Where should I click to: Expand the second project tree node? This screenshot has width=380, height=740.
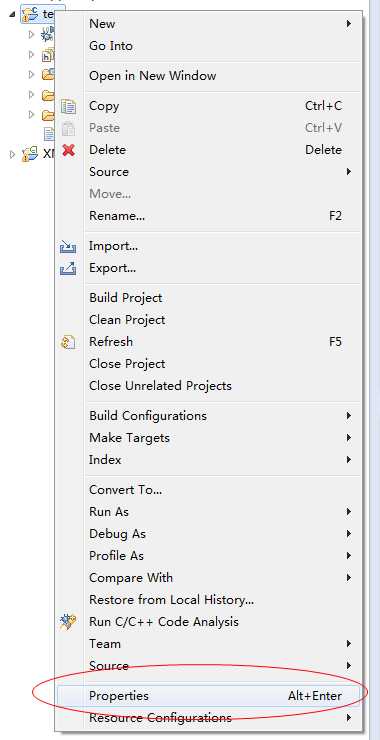(x=12, y=154)
